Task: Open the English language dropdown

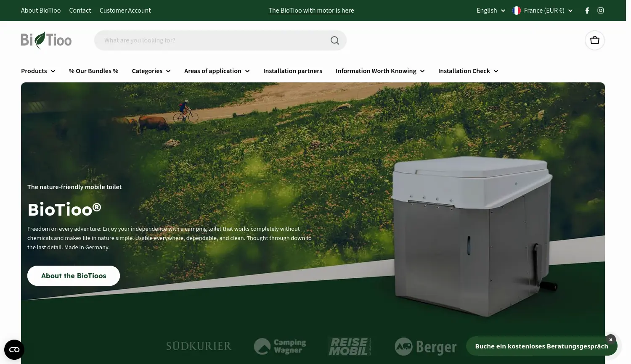Action: click(491, 11)
